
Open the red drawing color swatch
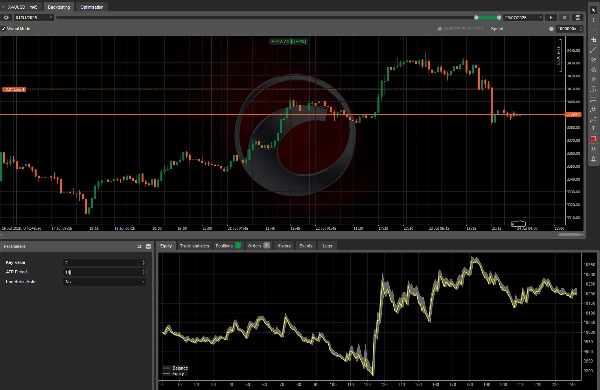pos(593,139)
